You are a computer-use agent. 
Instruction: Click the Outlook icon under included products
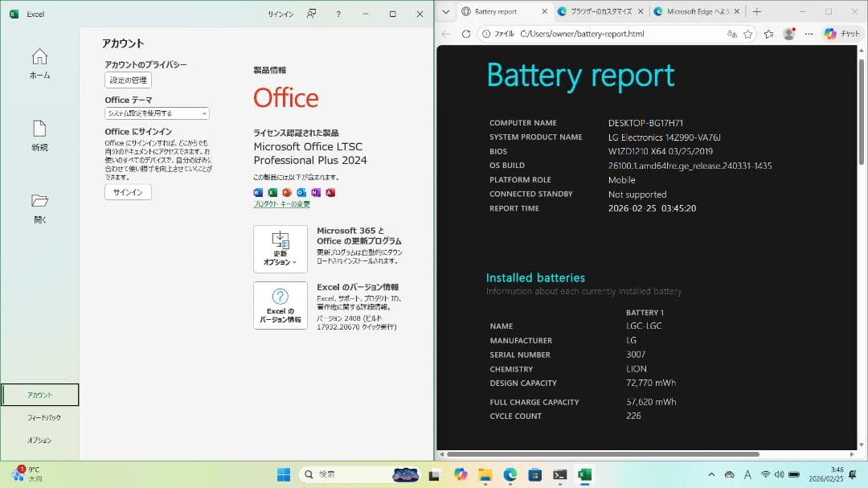pyautogui.click(x=301, y=193)
